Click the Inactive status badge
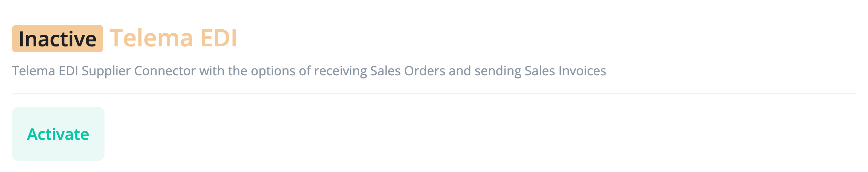This screenshot has width=868, height=172. click(58, 39)
